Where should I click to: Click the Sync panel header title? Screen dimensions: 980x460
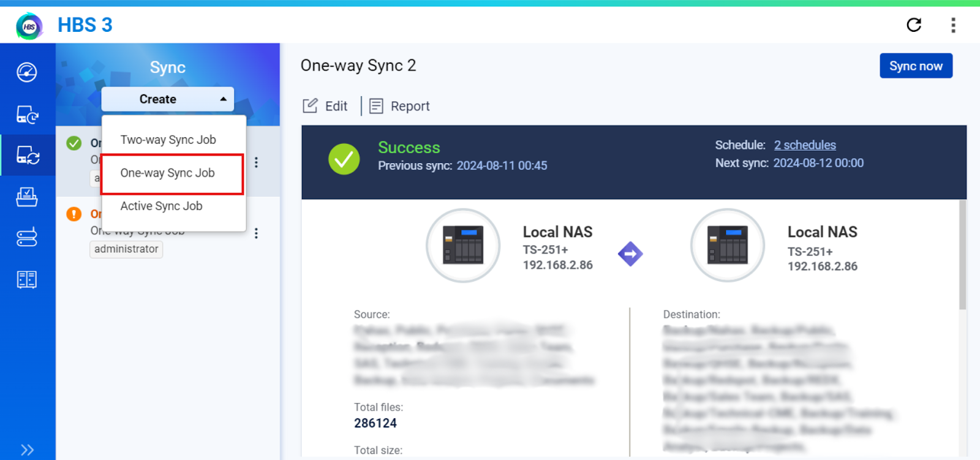coord(168,67)
